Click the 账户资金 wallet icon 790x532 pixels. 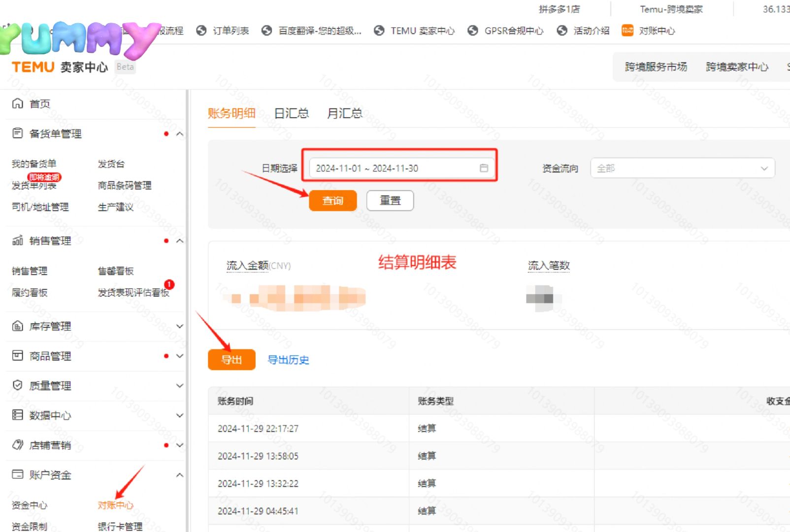coord(18,474)
